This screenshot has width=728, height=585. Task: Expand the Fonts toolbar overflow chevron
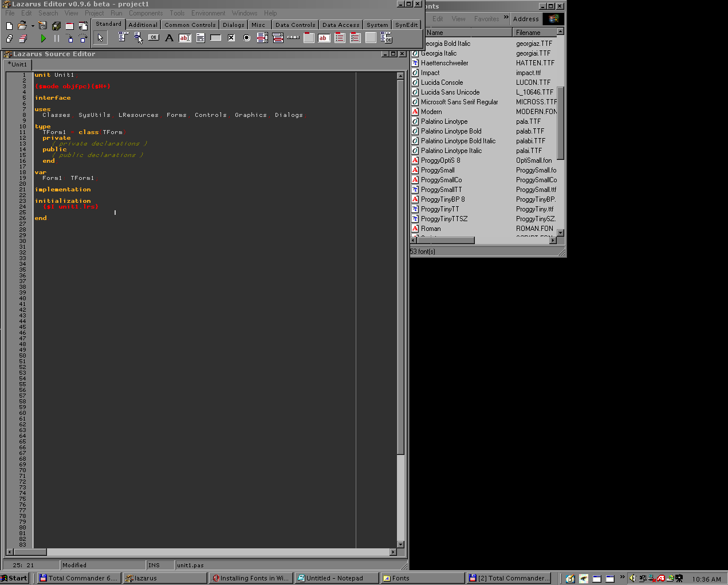pos(506,18)
